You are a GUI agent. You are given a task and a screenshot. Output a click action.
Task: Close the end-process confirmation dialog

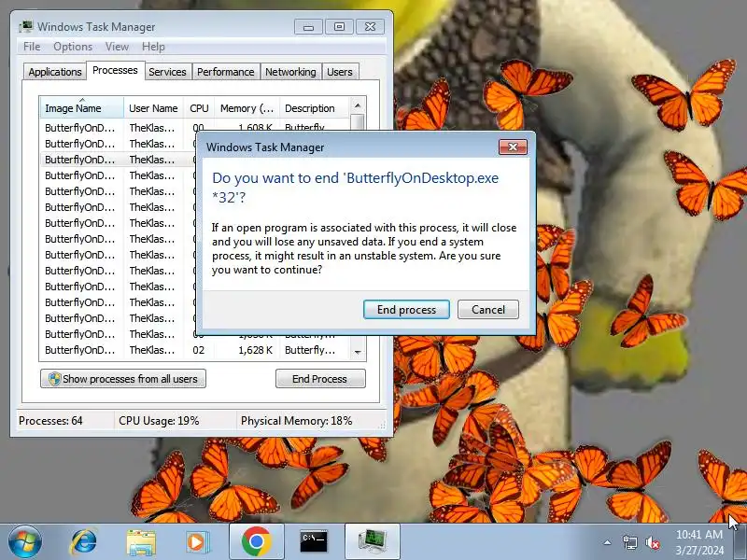click(x=513, y=147)
